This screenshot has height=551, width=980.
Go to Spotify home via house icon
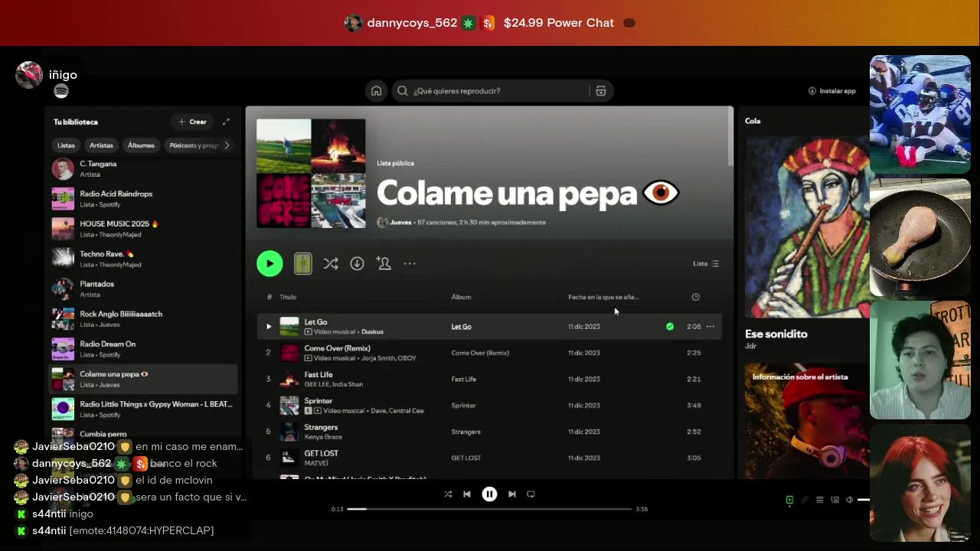coord(376,91)
